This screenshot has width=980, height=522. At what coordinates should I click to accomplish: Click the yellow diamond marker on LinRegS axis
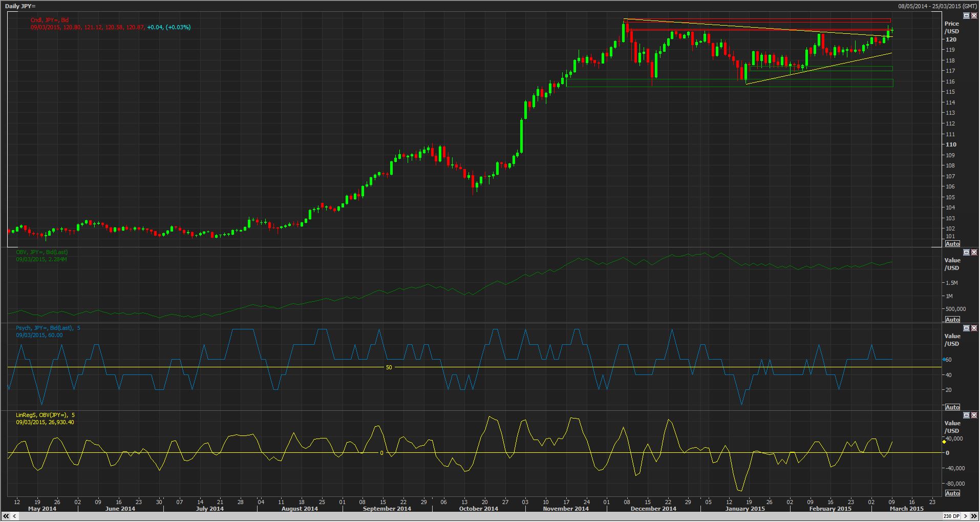point(944,442)
